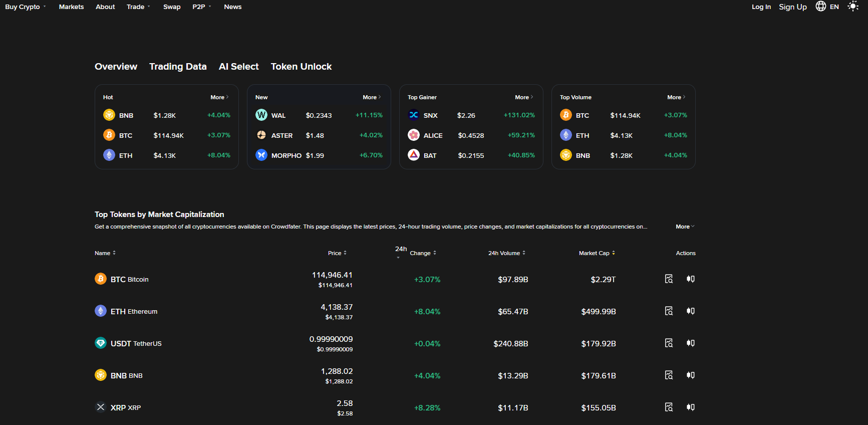Expand the description with More below the heading

[x=685, y=227]
